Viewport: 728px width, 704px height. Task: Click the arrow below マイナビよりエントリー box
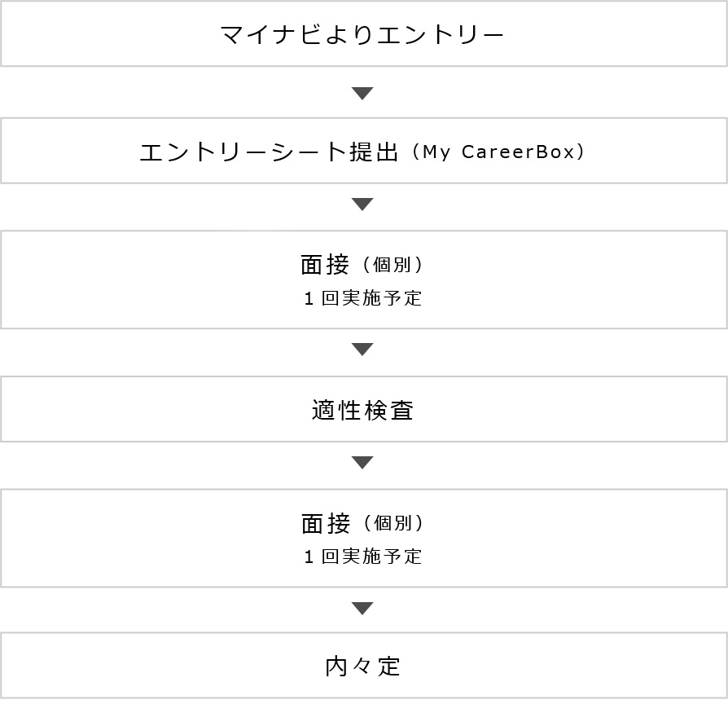pos(362,93)
